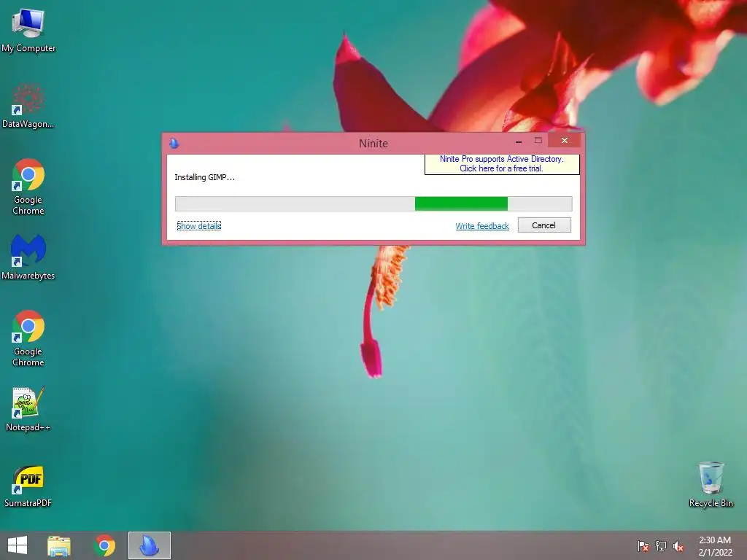Select Ninite taskbar button

[x=149, y=545]
